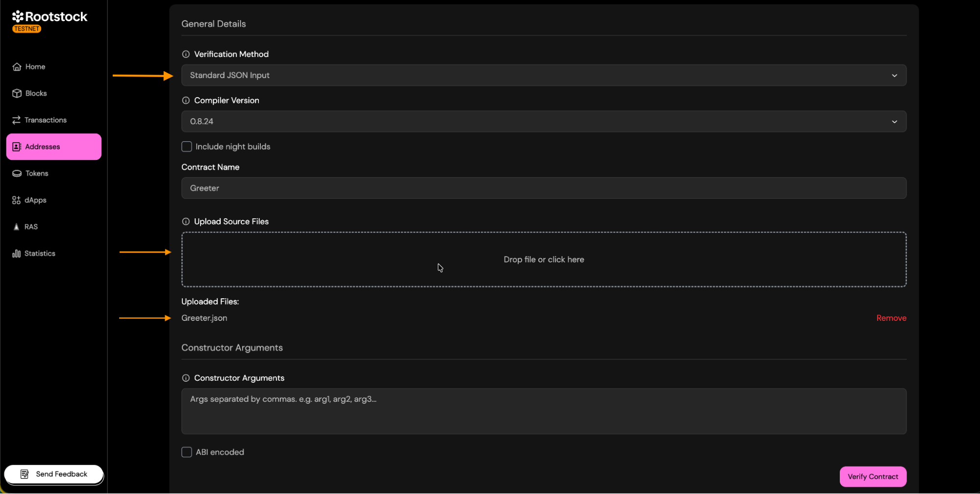
Task: Click the Send Feedback button
Action: [54, 474]
